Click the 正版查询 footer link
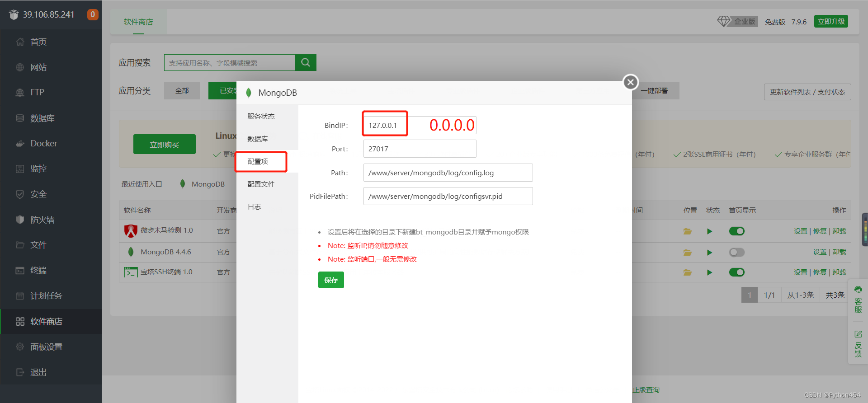The image size is (868, 403). click(646, 390)
